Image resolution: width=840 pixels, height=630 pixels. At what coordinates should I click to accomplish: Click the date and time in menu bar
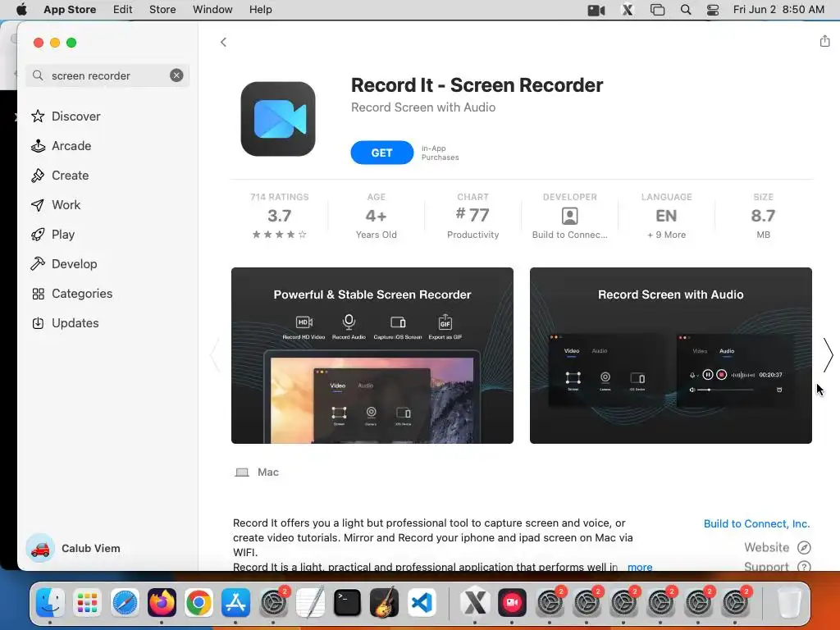pyautogui.click(x=778, y=9)
